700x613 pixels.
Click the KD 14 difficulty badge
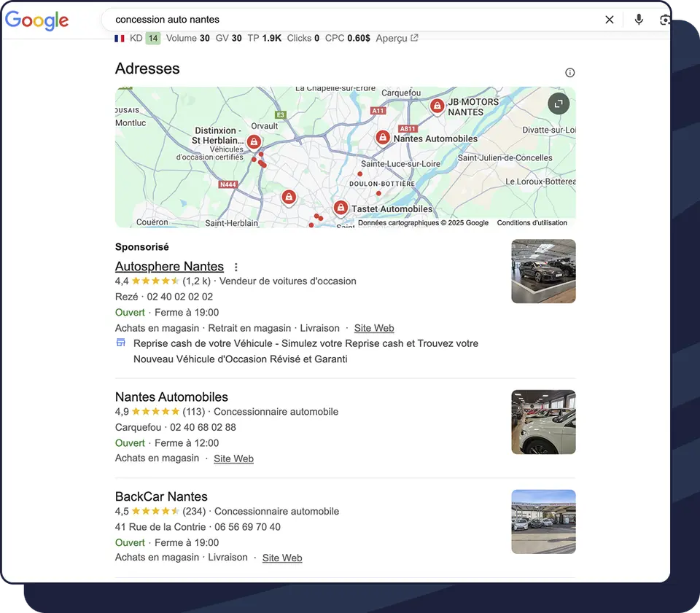coord(153,39)
